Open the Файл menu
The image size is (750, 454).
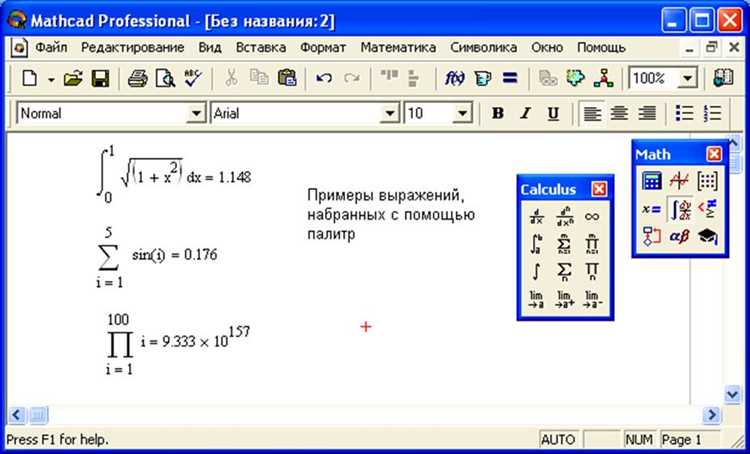click(51, 48)
